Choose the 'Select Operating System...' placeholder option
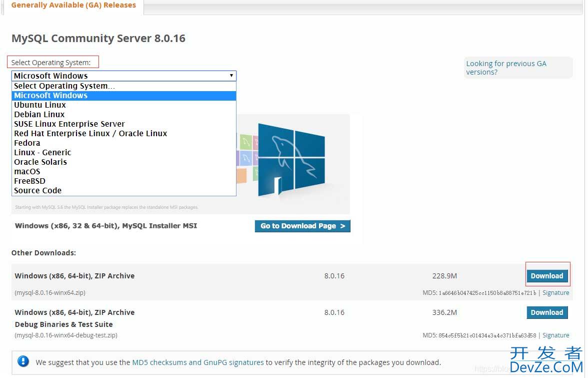 pos(124,86)
